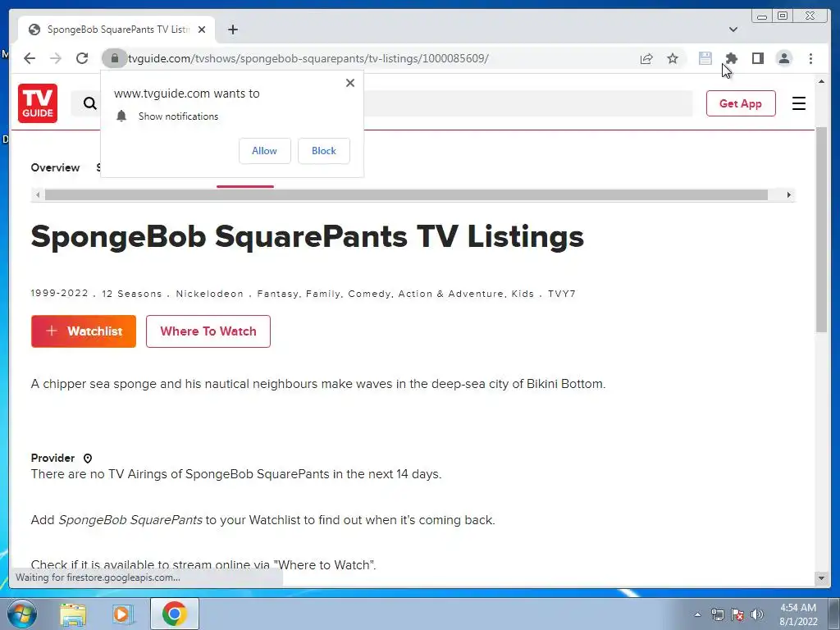The width and height of the screenshot is (840, 630).
Task: Toggle the side panel icon
Action: (757, 58)
